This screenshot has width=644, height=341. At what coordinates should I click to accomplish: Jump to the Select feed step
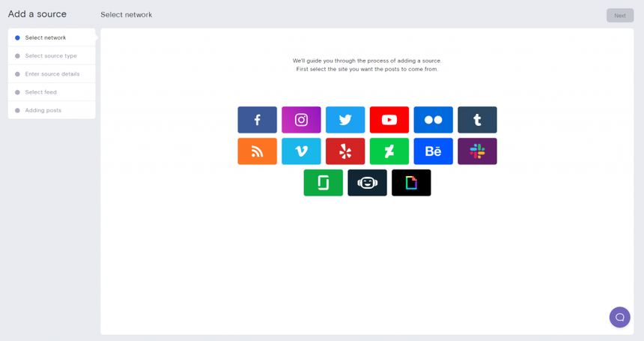click(x=41, y=92)
